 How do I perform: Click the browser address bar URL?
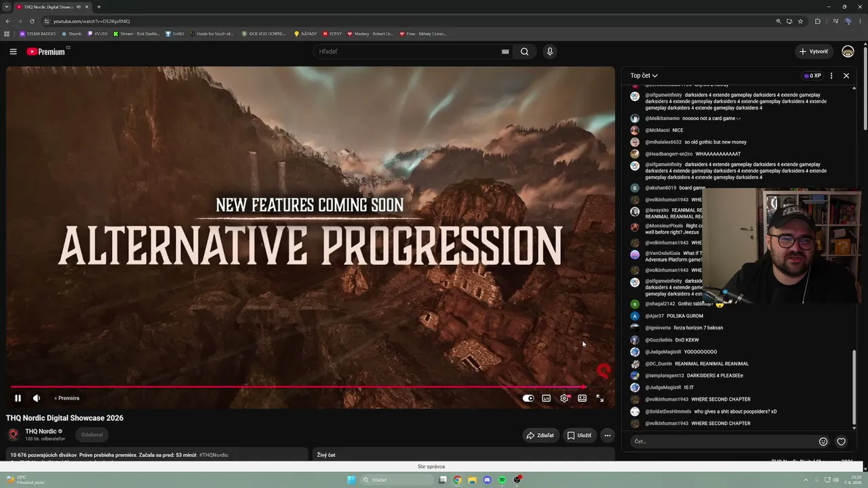tap(92, 21)
